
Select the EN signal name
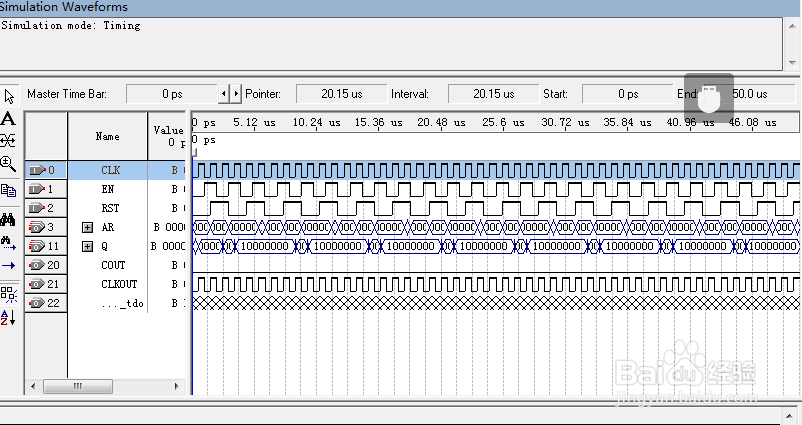(x=107, y=189)
